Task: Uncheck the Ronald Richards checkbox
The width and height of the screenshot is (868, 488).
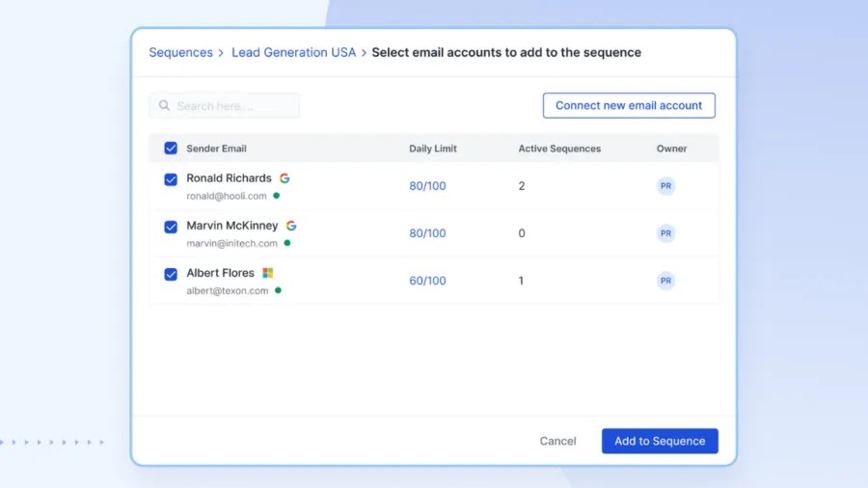Action: pos(171,179)
